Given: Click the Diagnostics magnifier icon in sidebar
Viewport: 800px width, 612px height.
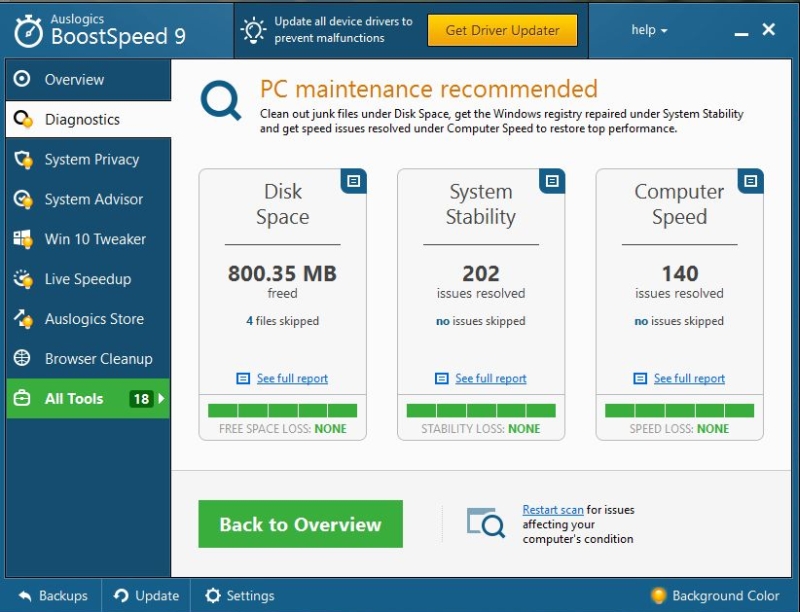Looking at the screenshot, I should (x=23, y=119).
